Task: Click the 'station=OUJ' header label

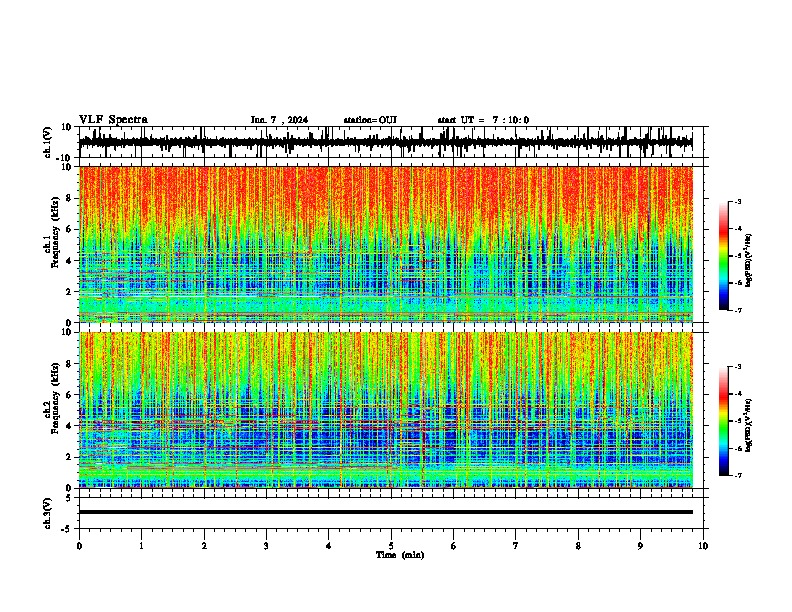Action: click(370, 120)
